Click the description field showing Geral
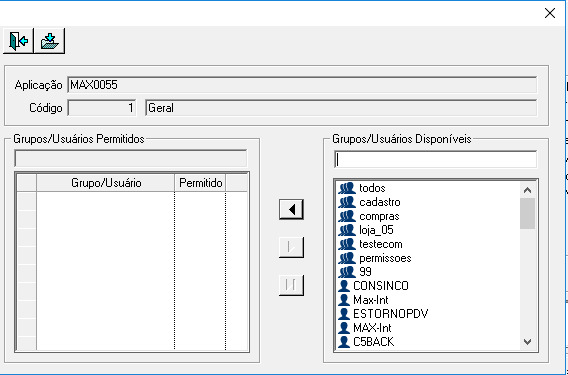Screen dimensions: 568x375 coord(341,108)
